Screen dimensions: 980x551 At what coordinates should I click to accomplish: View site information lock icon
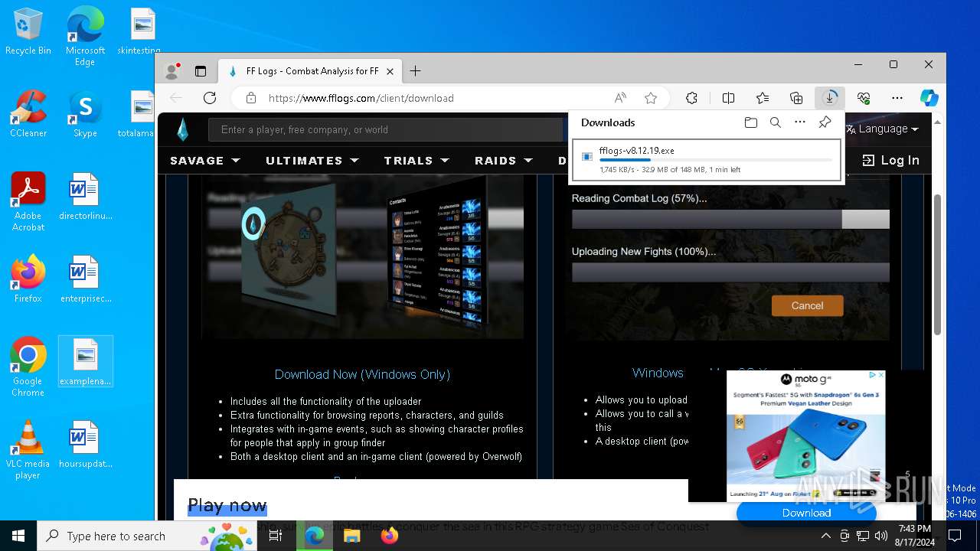point(250,98)
